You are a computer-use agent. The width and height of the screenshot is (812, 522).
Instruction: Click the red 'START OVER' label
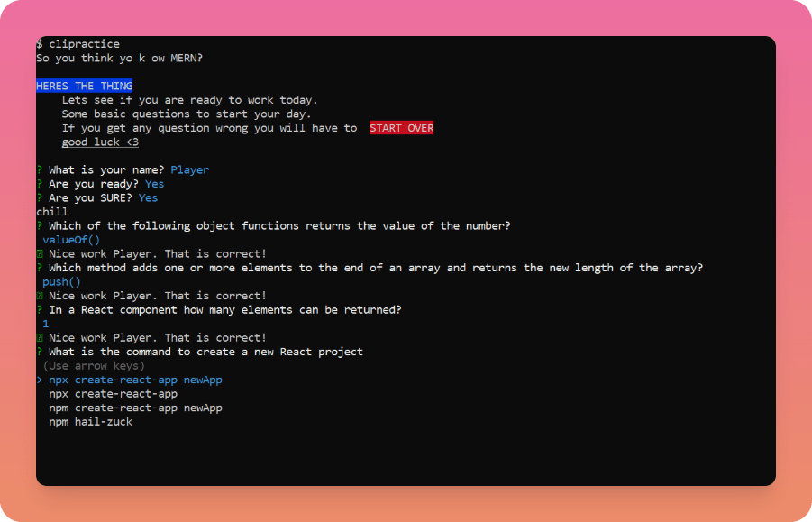401,128
